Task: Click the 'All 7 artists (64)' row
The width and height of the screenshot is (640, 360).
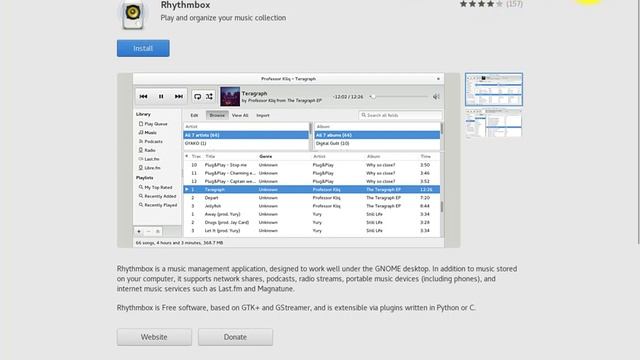Action: click(x=246, y=135)
